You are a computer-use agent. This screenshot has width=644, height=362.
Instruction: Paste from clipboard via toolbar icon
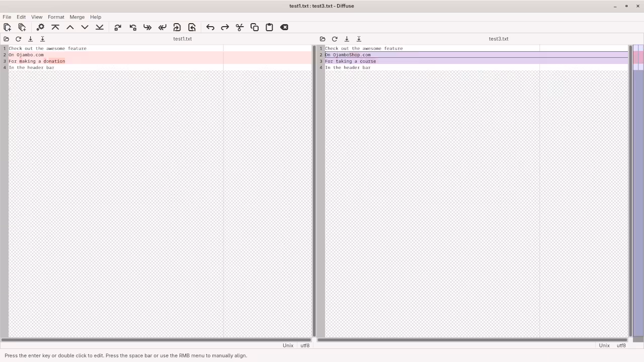(269, 27)
